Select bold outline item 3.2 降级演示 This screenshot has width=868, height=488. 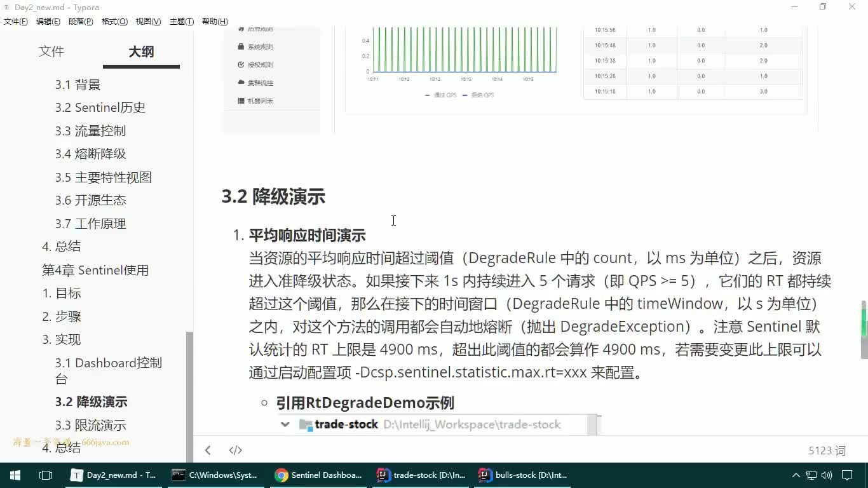pyautogui.click(x=91, y=402)
